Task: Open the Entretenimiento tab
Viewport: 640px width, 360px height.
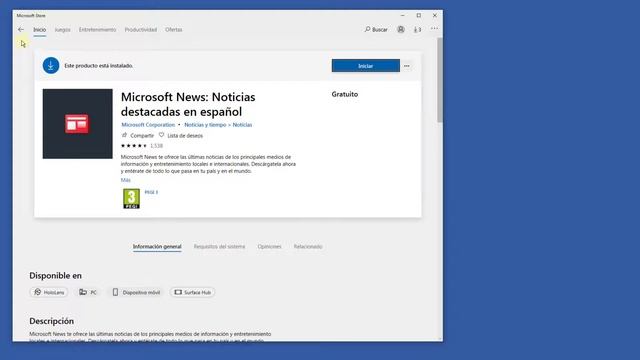Action: click(98, 30)
